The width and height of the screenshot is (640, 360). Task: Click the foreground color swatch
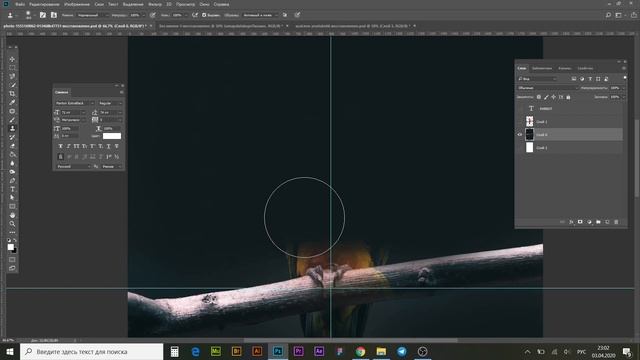point(11,247)
